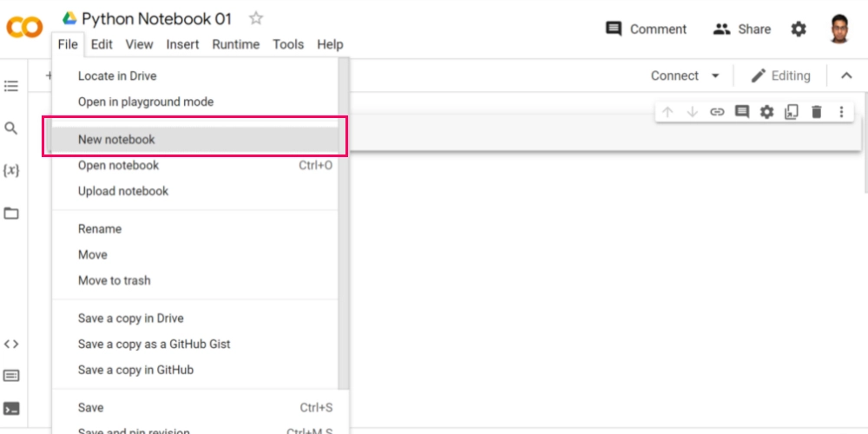Click the user profile avatar
The height and width of the screenshot is (434, 868).
(838, 29)
